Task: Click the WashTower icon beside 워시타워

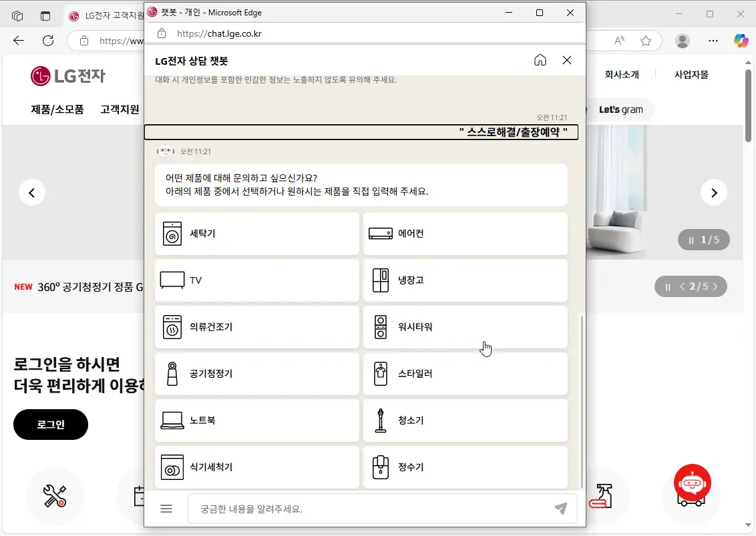Action: point(381,327)
